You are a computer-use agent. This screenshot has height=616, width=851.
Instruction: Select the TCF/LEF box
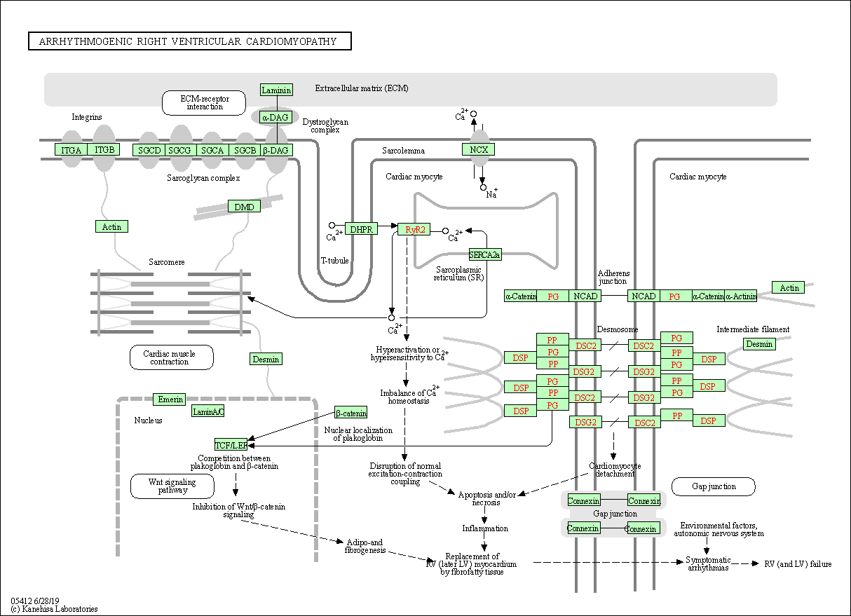click(x=231, y=444)
